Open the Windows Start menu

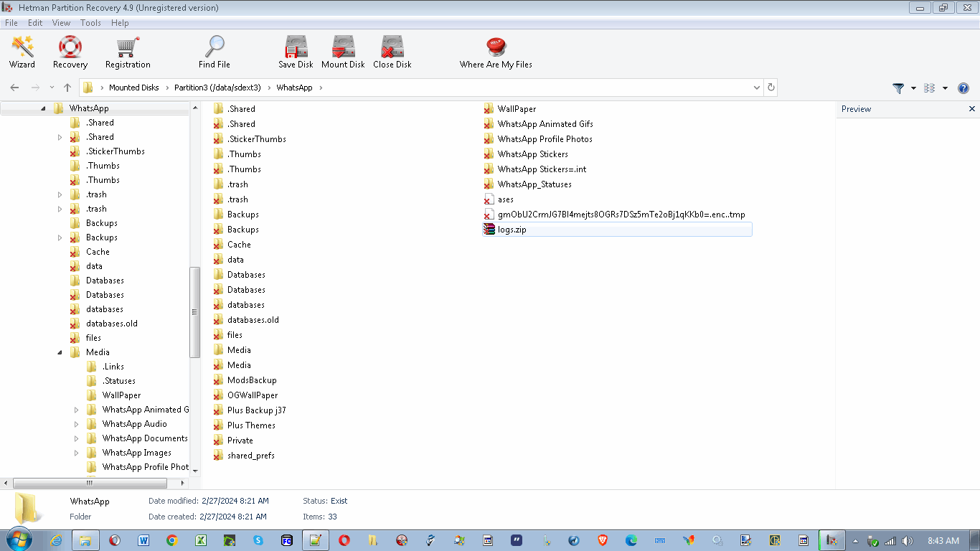[x=18, y=540]
